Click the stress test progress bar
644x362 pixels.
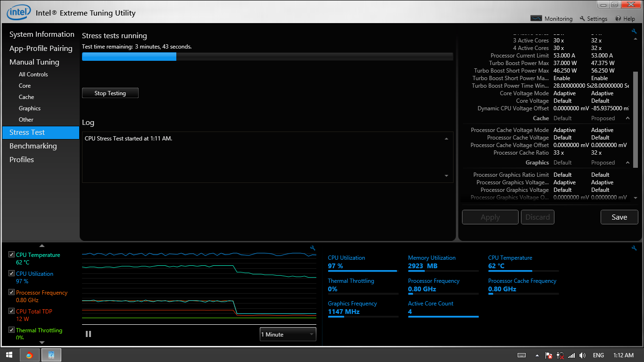click(267, 57)
